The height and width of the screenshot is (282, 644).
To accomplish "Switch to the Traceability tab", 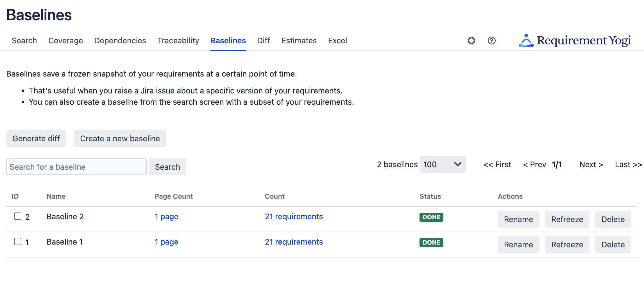I will point(178,41).
